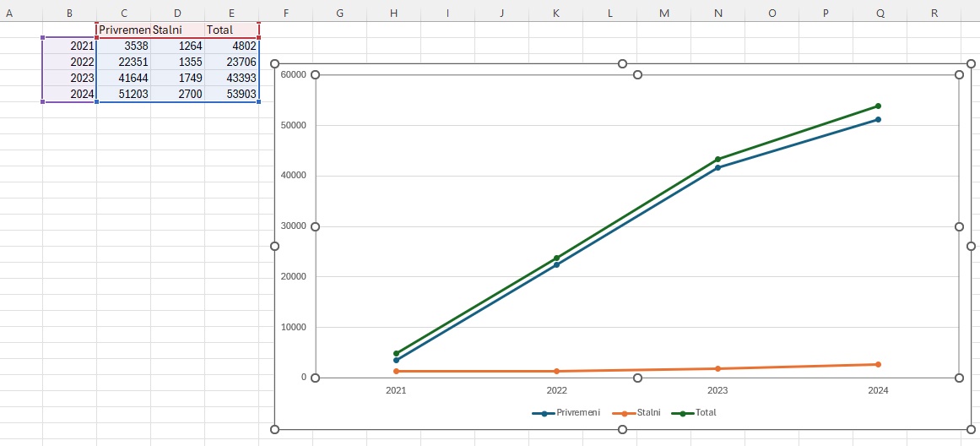Select the cell with value 3538
This screenshot has height=446, width=980.
click(x=124, y=45)
